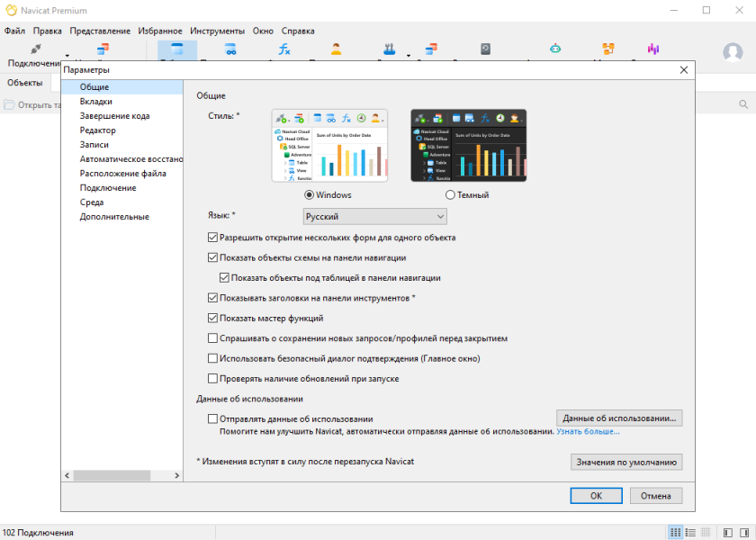The width and height of the screenshot is (756, 540).
Task: Open the Представление menu
Action: (100, 31)
